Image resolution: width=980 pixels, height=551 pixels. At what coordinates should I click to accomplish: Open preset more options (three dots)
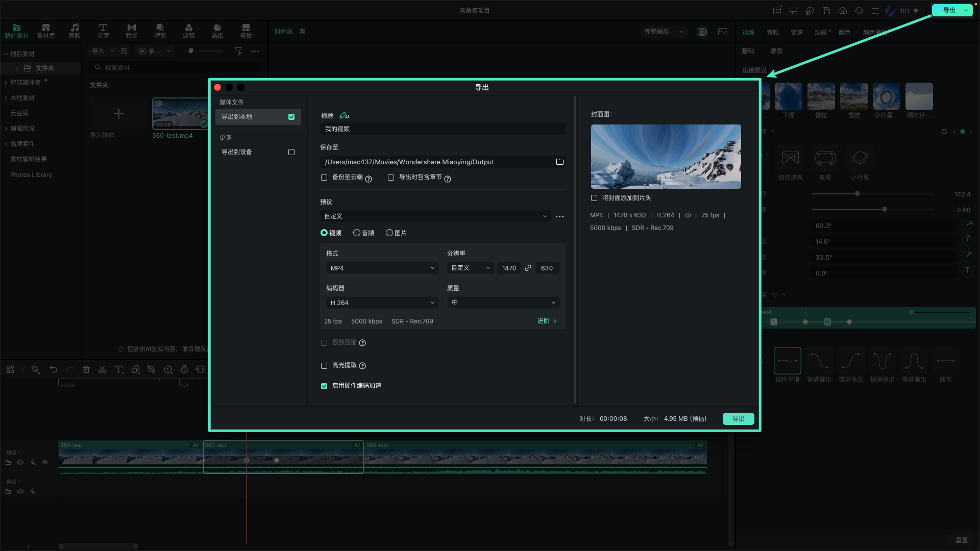(559, 216)
